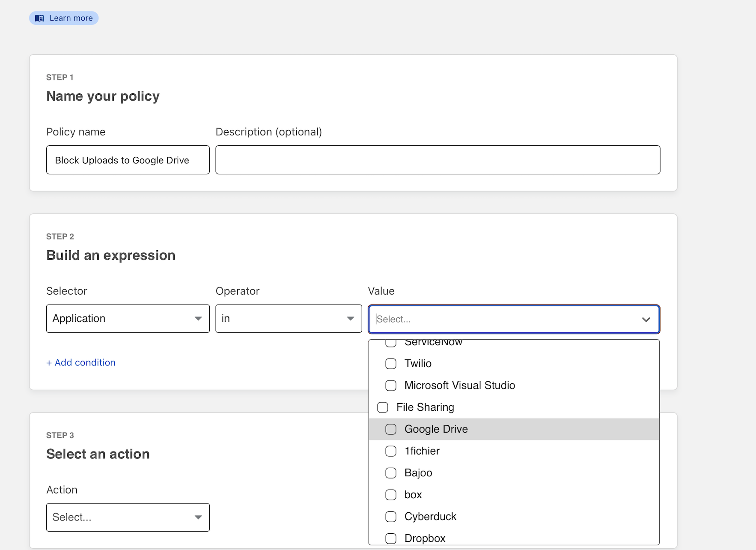The width and height of the screenshot is (756, 550).
Task: Check the ServiceNow checkbox
Action: [x=390, y=343]
